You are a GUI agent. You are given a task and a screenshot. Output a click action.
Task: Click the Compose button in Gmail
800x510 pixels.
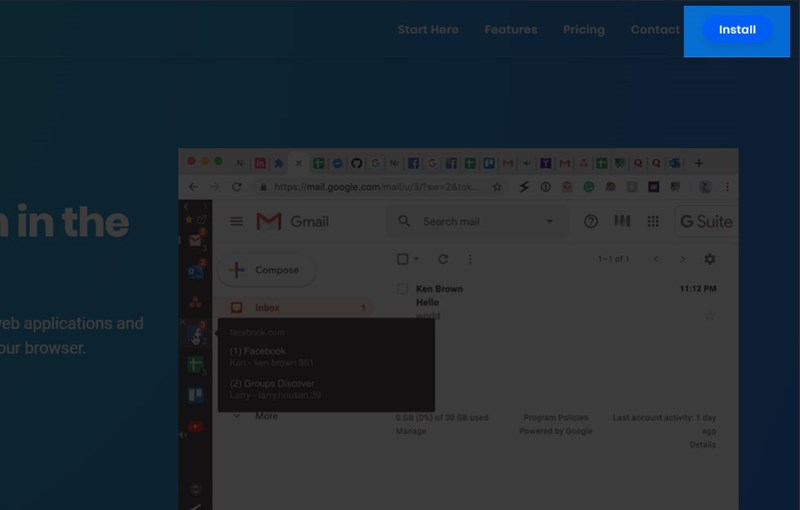267,270
